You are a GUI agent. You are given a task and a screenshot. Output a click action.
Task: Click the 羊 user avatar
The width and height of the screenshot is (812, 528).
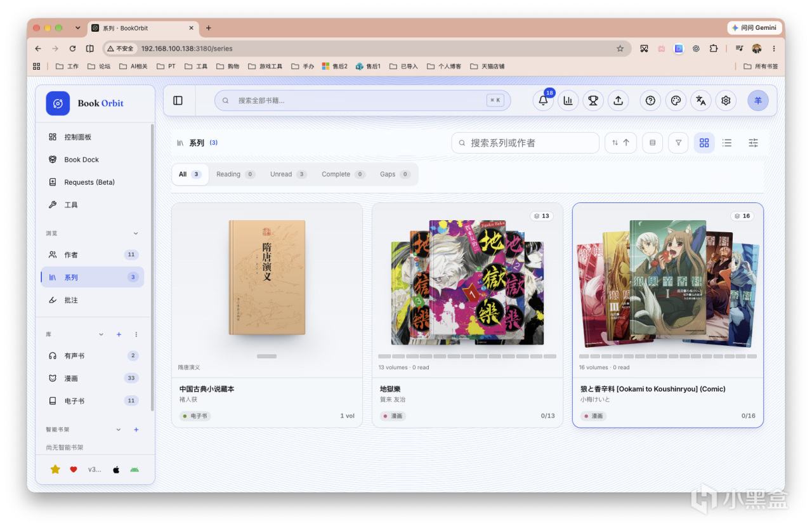point(758,100)
